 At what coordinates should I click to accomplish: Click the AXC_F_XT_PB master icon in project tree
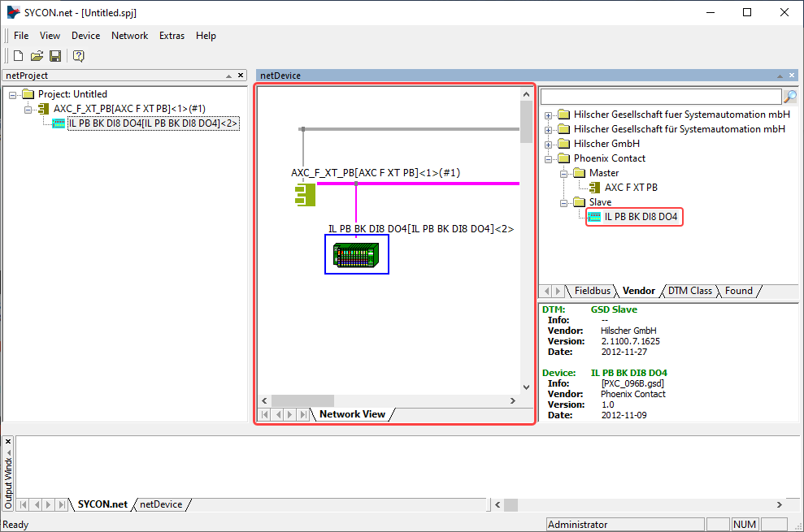[x=44, y=109]
